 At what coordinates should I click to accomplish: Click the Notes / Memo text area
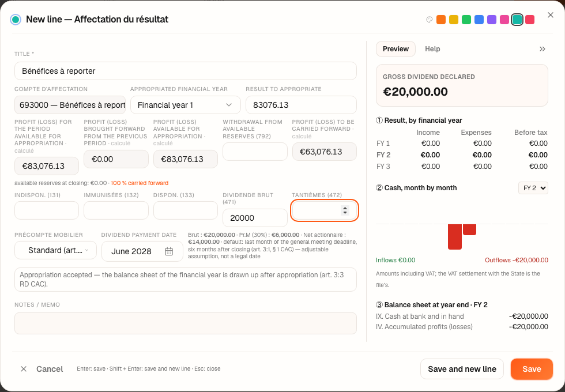pos(186,323)
